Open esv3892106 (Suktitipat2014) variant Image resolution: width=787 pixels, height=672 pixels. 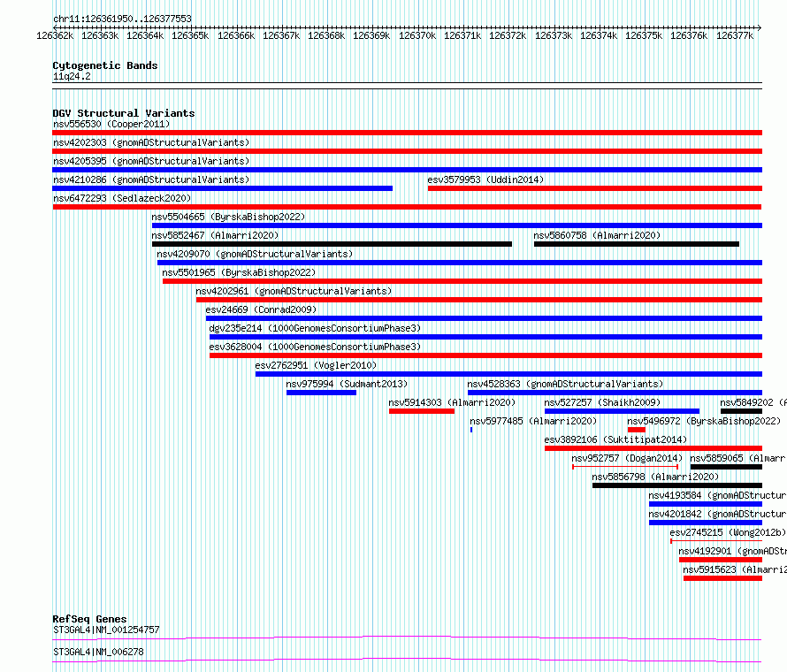tap(615, 439)
